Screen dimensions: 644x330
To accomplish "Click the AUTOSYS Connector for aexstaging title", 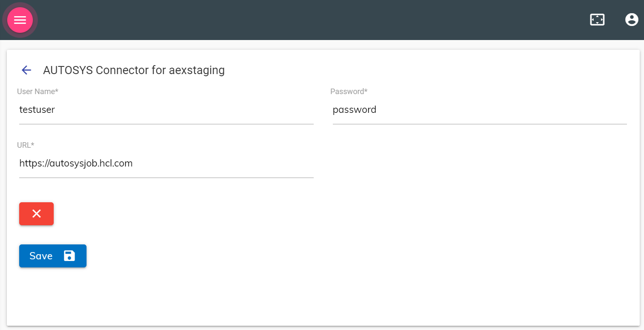I will coord(133,70).
